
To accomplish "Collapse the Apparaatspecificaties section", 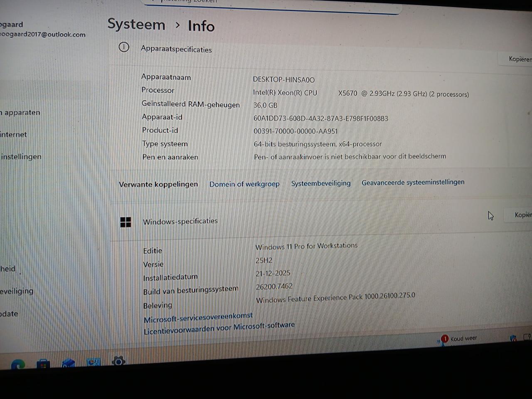I will tap(177, 49).
